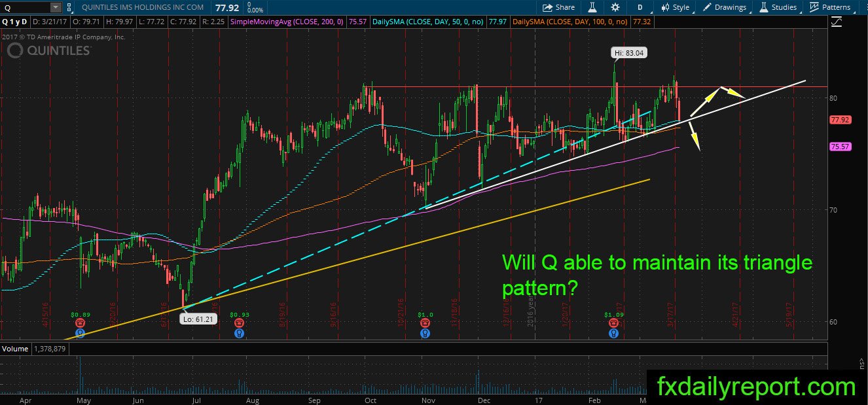Click the Share button

tap(558, 7)
